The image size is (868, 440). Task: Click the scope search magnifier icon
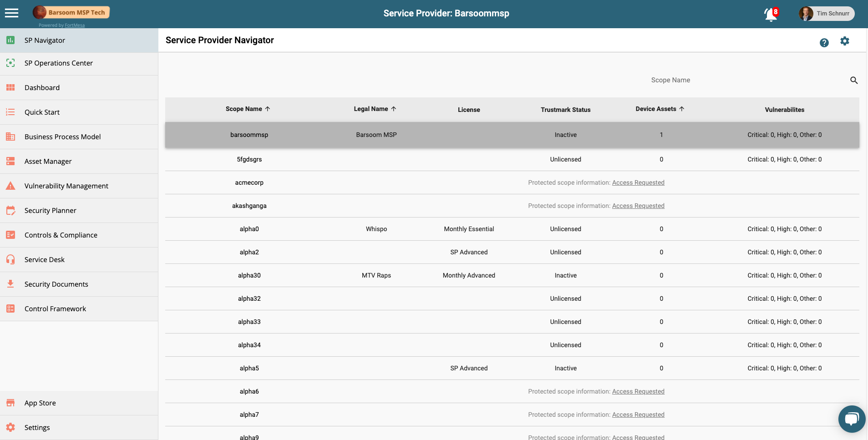[x=854, y=81]
